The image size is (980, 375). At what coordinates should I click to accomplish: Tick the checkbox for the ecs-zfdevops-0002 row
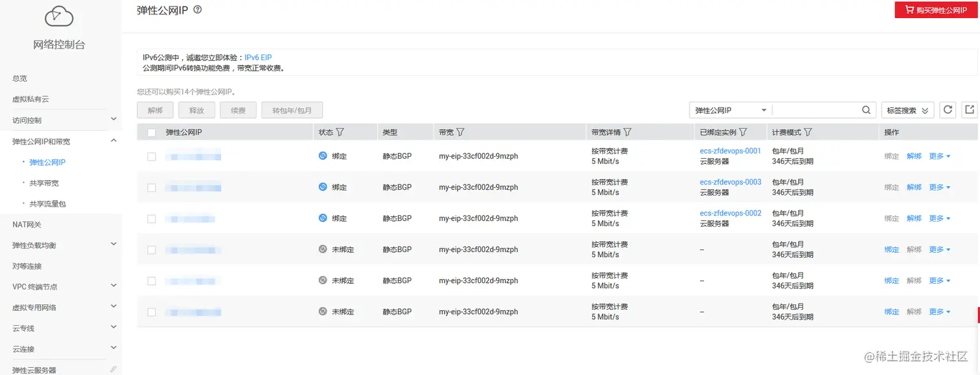click(x=152, y=218)
